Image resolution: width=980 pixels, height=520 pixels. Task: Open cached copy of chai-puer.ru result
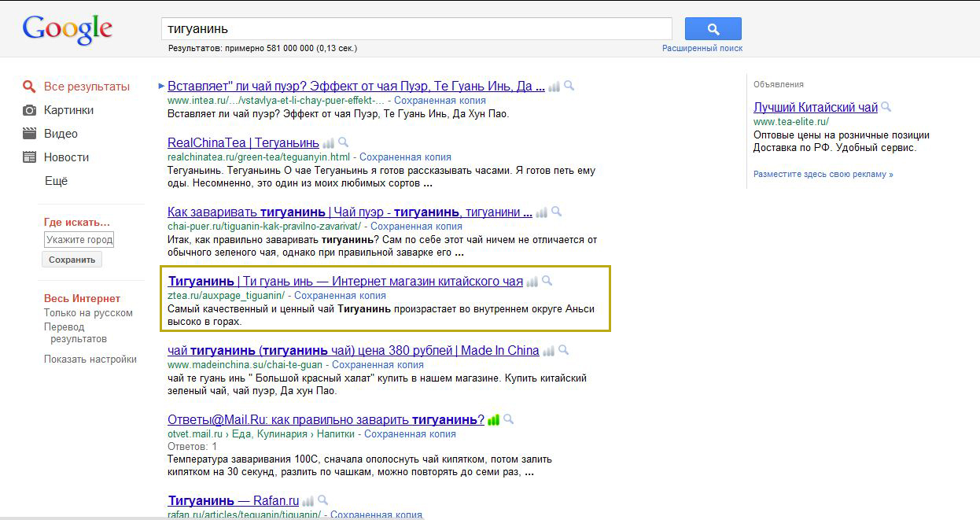pos(416,227)
